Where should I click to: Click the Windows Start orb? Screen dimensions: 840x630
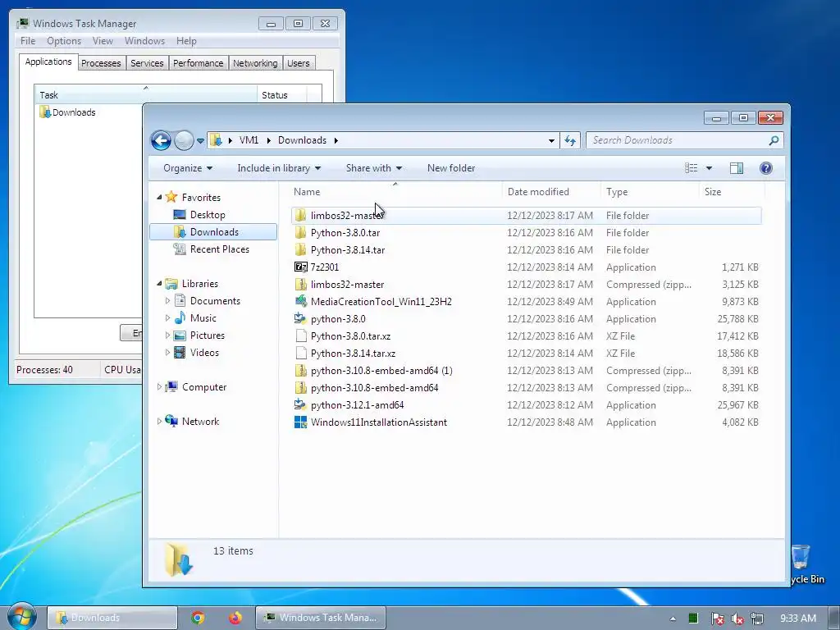coord(21,617)
